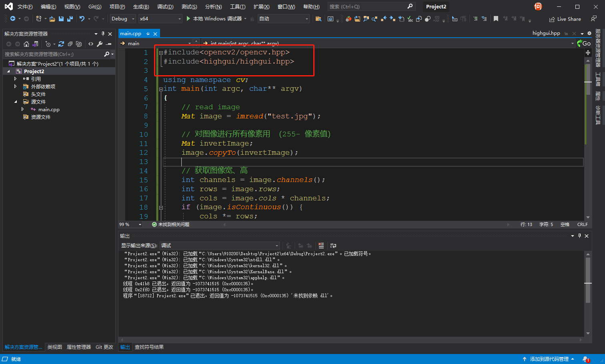Expand the 外部依赖项 tree node
This screenshot has width=605, height=364.
[x=15, y=86]
